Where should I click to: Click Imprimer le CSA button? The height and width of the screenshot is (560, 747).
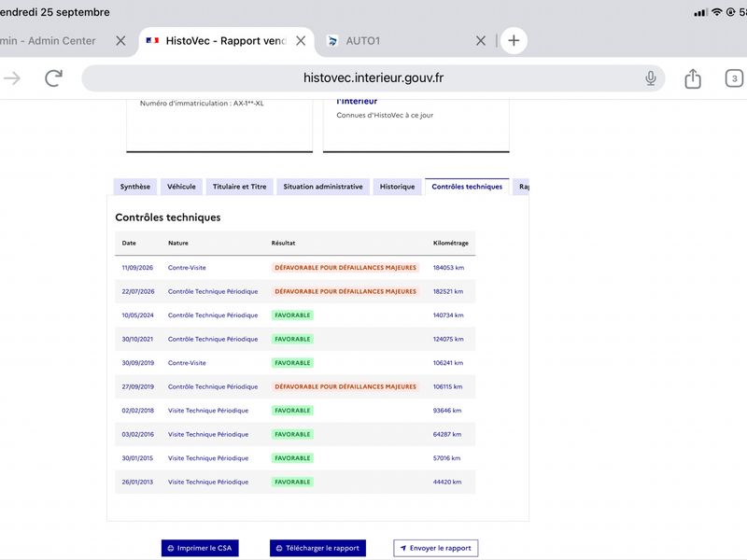click(x=200, y=548)
